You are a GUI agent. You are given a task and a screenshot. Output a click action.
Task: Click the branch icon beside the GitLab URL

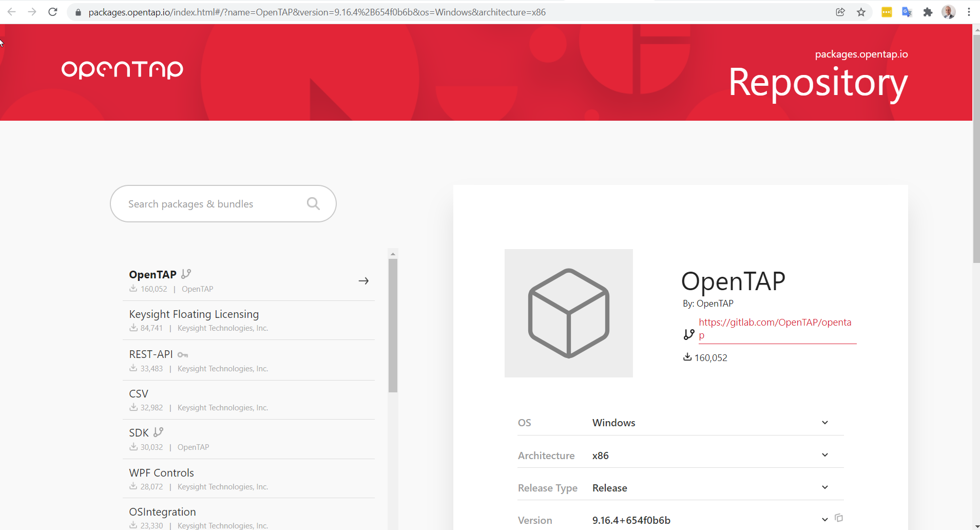(688, 334)
